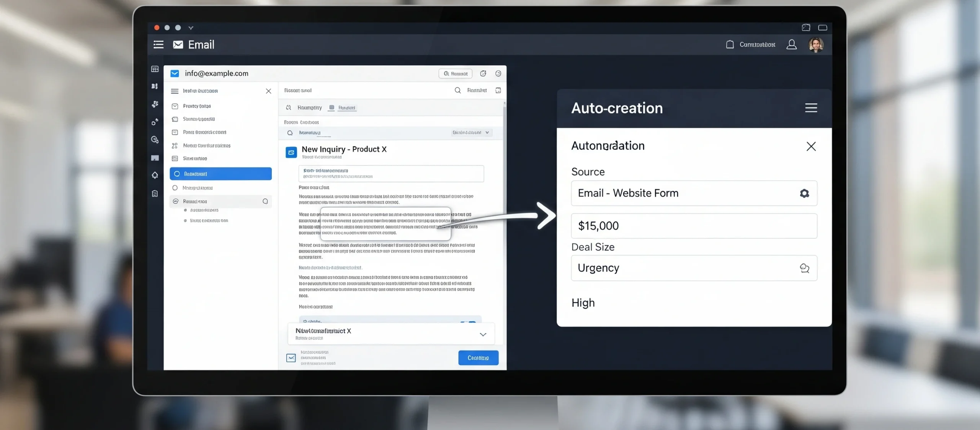Viewport: 980px width, 430px height.
Task: Click refresh icon in mailbox header
Action: pyautogui.click(x=483, y=73)
